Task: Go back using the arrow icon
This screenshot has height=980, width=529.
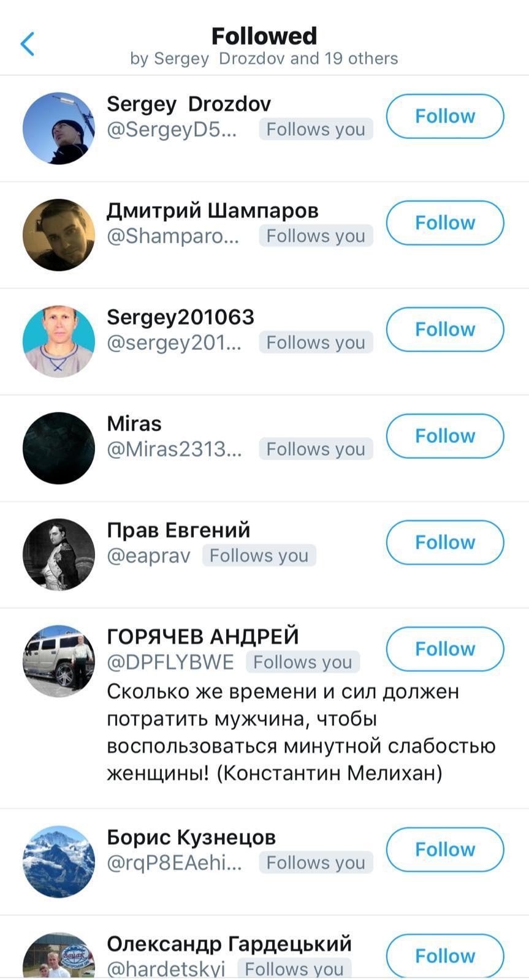Action: [28, 44]
